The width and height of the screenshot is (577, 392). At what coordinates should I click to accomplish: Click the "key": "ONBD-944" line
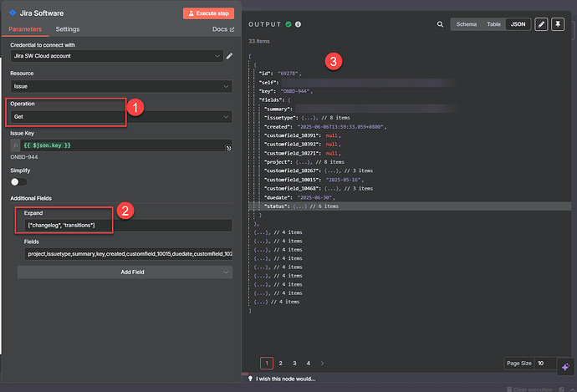tap(286, 91)
